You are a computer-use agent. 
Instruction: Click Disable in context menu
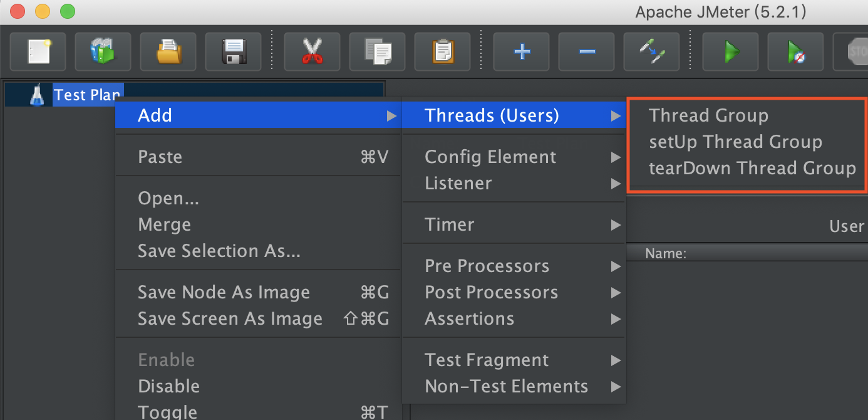click(168, 386)
